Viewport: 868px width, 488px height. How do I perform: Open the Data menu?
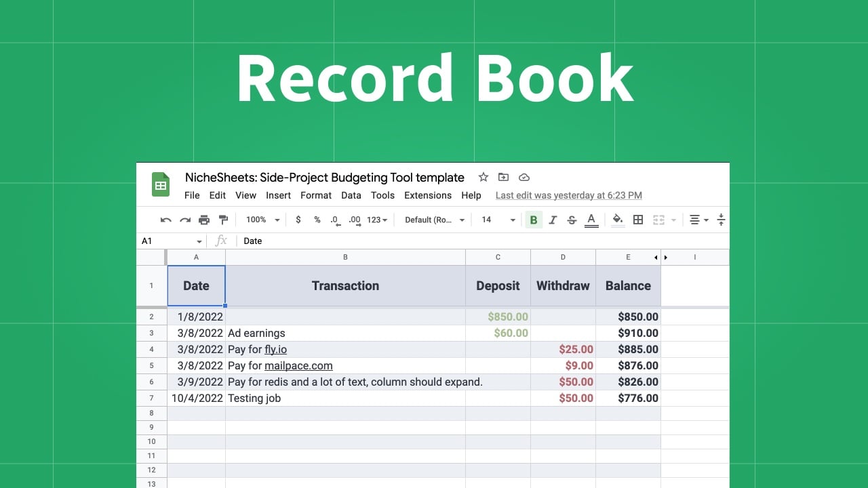click(351, 195)
